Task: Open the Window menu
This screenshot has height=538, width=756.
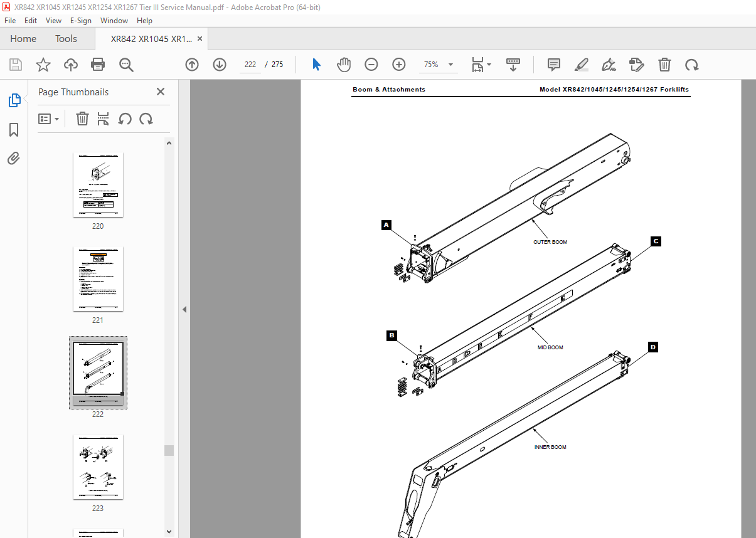Action: point(114,20)
